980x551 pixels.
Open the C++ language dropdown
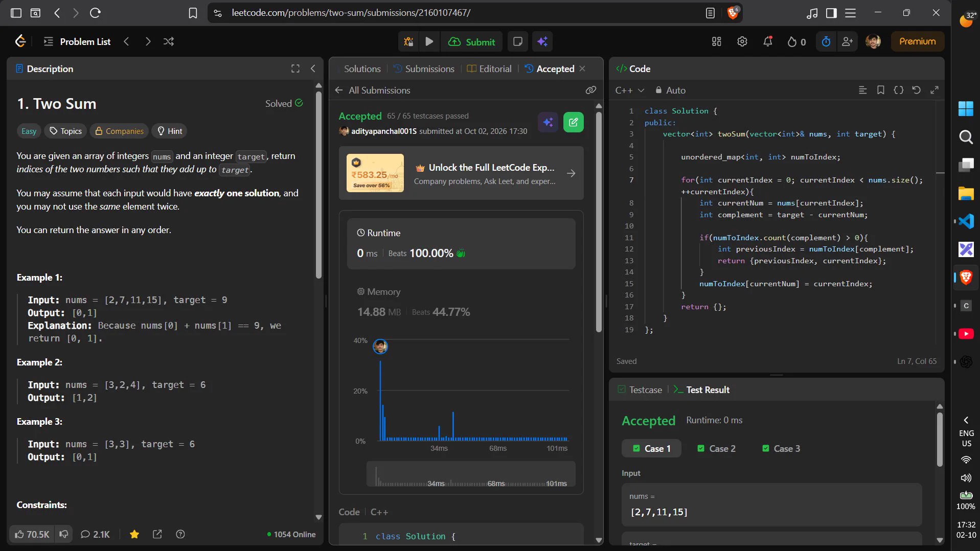(630, 90)
